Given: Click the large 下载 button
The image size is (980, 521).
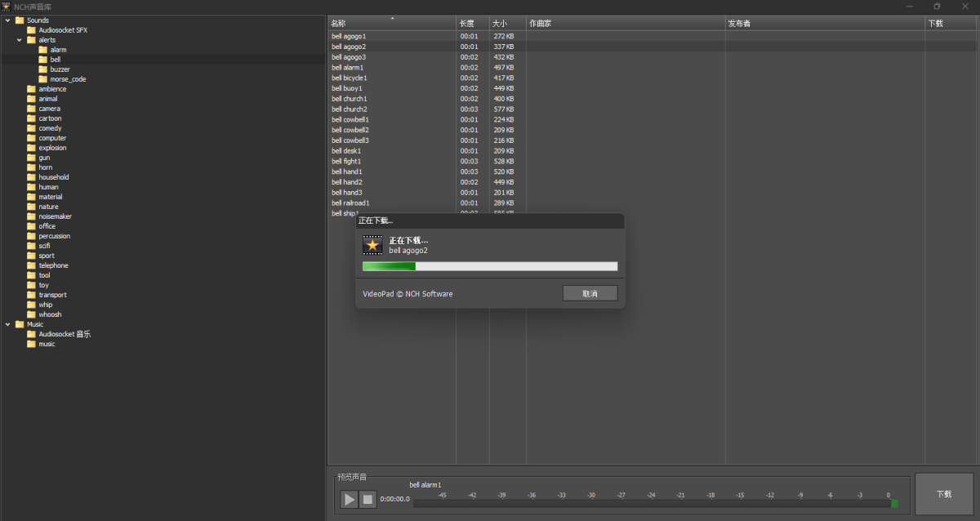Looking at the screenshot, I should pos(944,494).
